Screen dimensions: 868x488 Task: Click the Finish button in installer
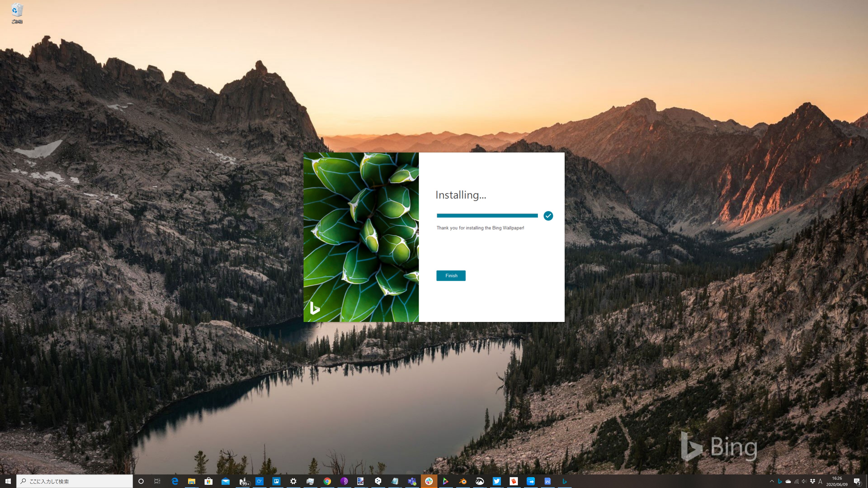(x=451, y=275)
